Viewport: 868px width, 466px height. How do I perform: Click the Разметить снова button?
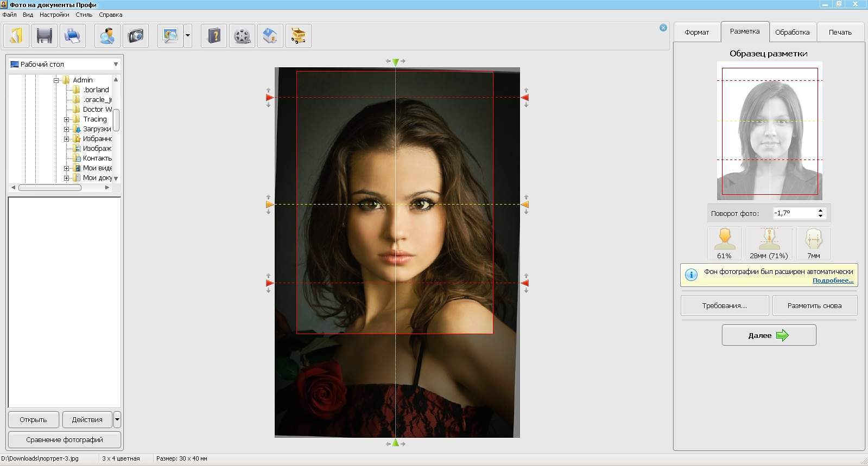(814, 305)
